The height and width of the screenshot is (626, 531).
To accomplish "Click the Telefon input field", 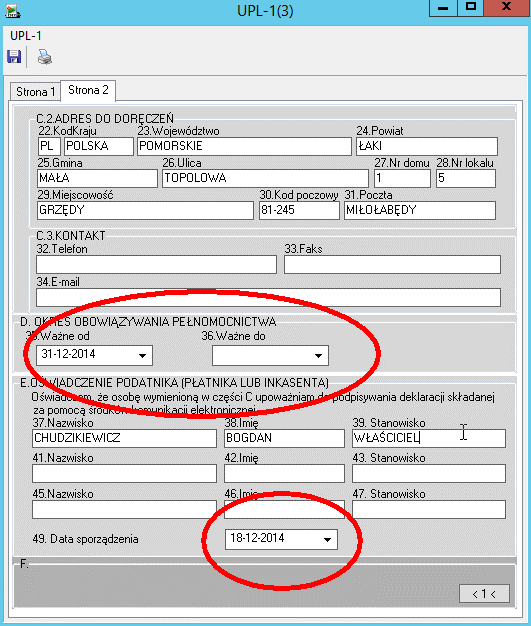I will [x=157, y=265].
